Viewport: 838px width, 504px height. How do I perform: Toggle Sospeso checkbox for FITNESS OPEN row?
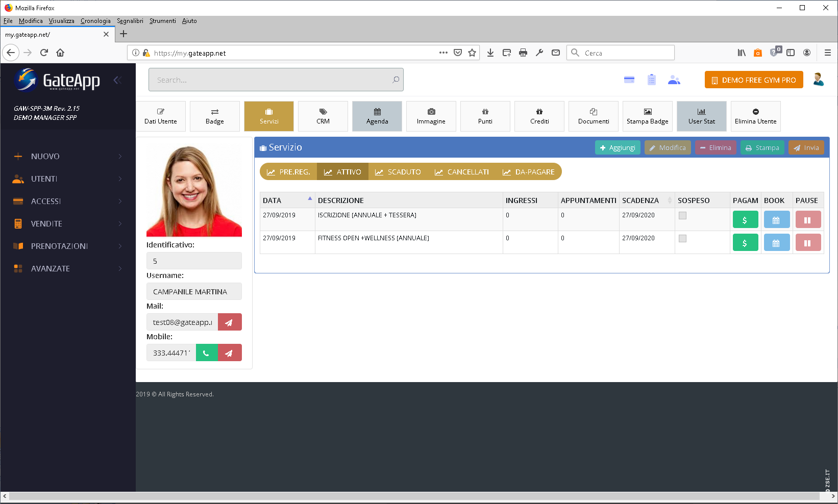click(682, 239)
